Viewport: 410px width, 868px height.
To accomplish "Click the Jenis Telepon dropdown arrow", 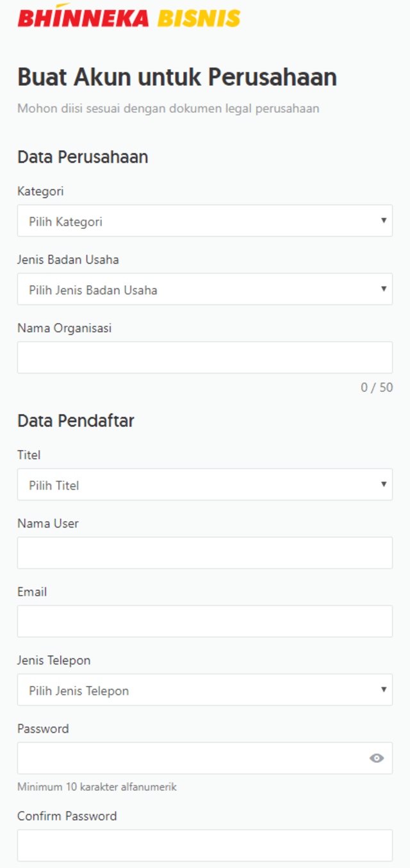I will point(383,690).
